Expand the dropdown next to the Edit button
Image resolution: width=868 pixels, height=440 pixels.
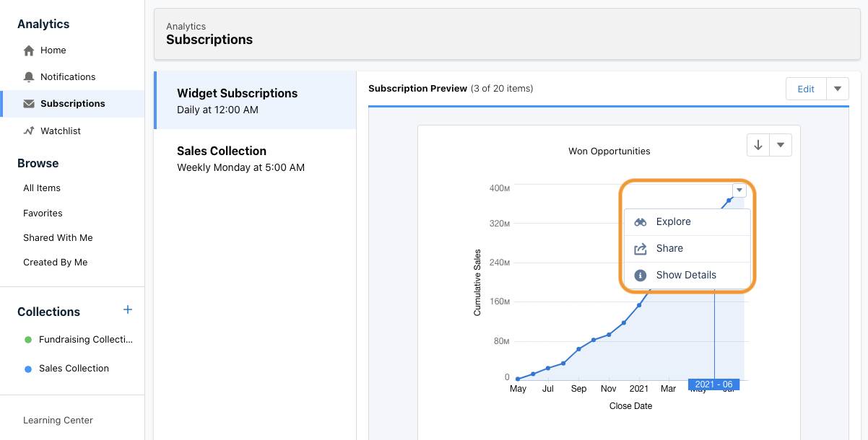(x=837, y=88)
